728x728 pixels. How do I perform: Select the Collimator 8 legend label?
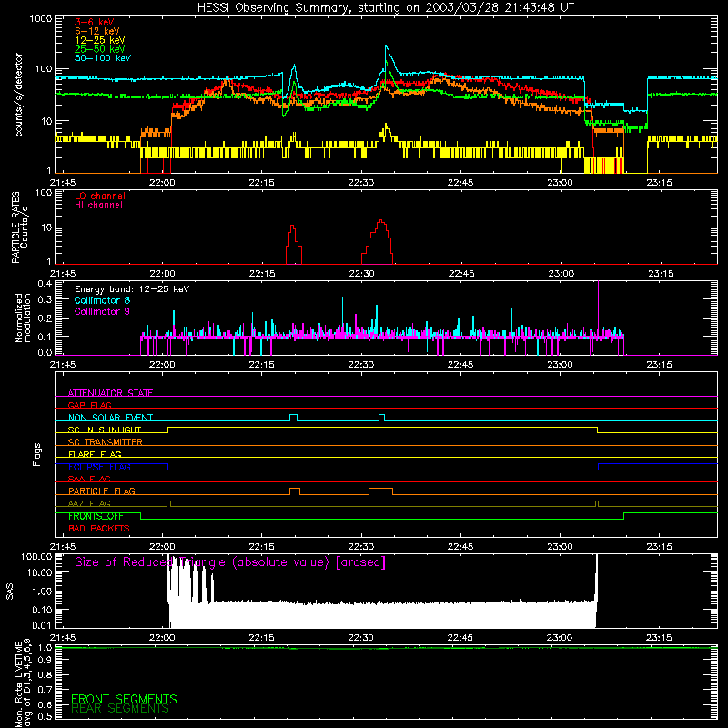tap(102, 300)
